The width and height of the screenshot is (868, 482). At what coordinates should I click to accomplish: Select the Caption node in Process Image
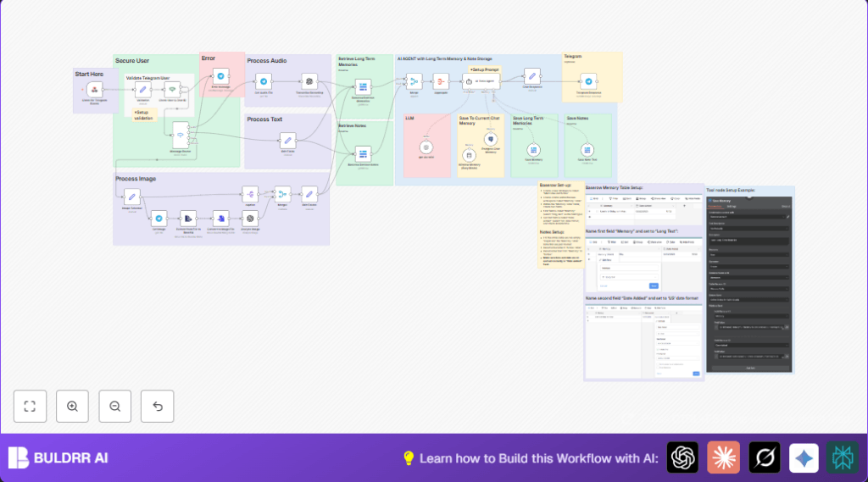(x=250, y=194)
